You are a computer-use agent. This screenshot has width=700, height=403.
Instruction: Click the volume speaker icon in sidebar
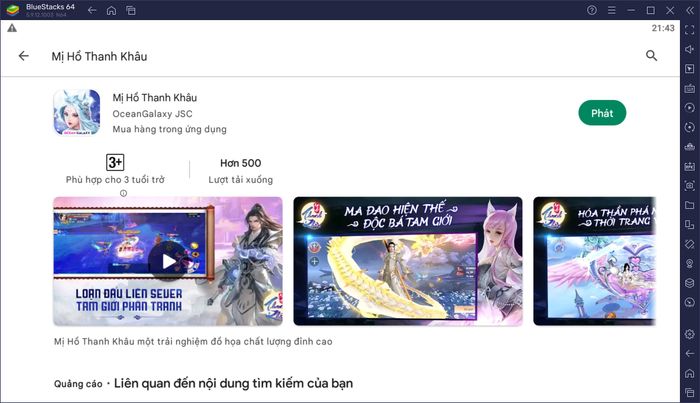pos(690,49)
